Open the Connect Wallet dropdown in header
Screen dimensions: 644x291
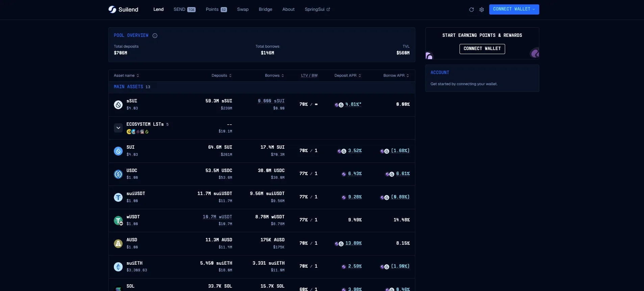point(514,9)
